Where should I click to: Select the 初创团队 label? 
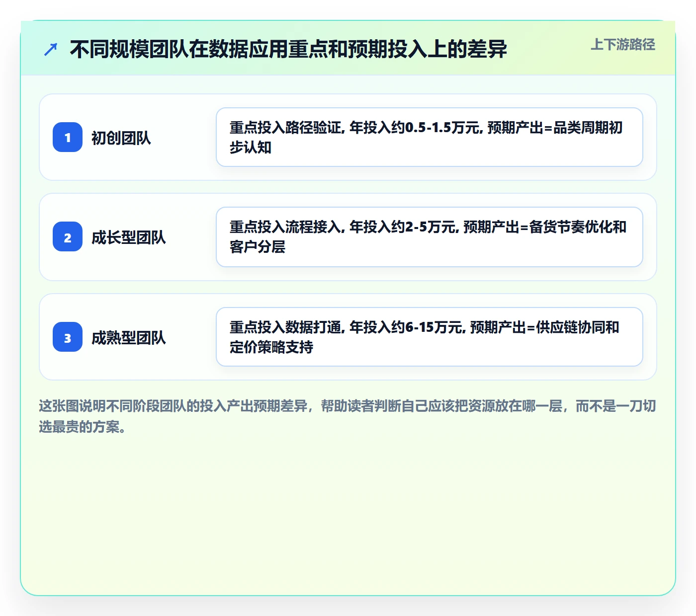pos(121,138)
